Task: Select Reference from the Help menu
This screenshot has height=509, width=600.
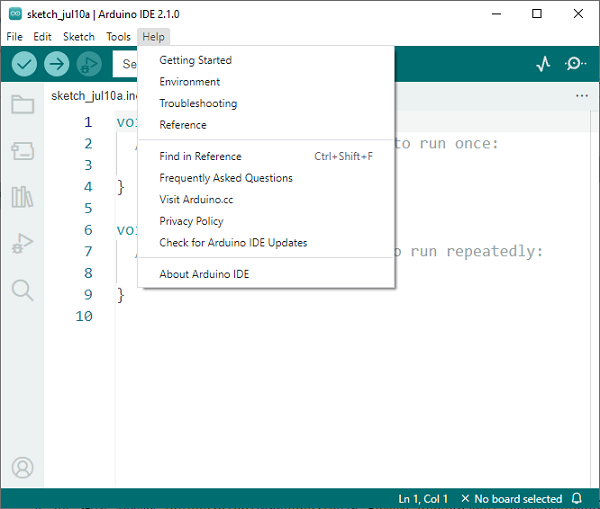Action: [x=266, y=125]
